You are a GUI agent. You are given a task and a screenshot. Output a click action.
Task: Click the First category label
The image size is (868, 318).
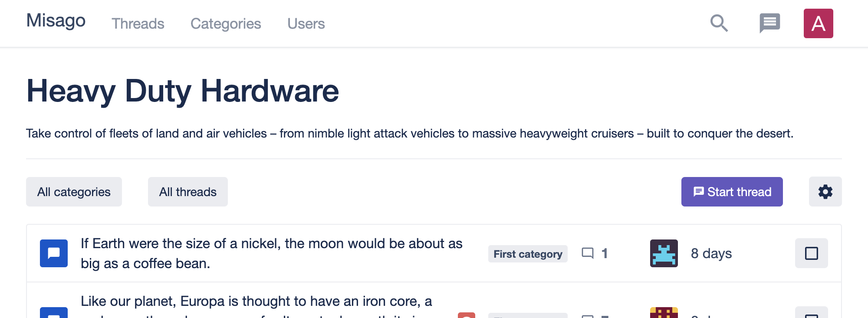pos(528,254)
